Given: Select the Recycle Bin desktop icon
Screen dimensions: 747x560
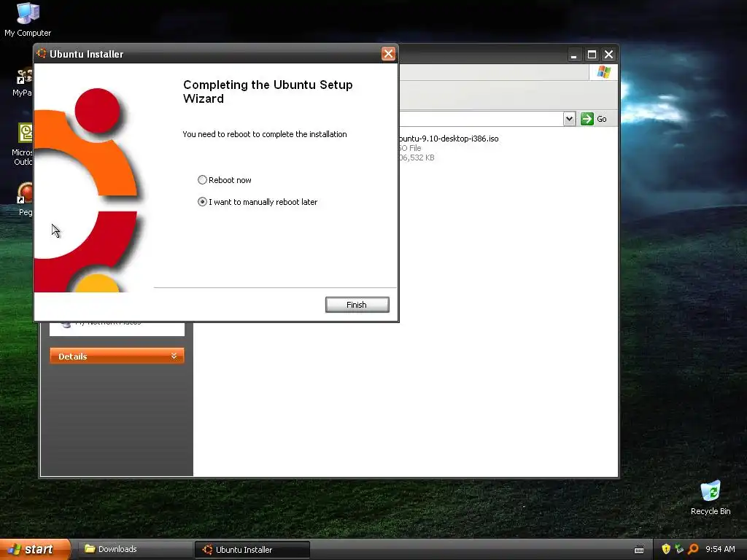Looking at the screenshot, I should 711,497.
